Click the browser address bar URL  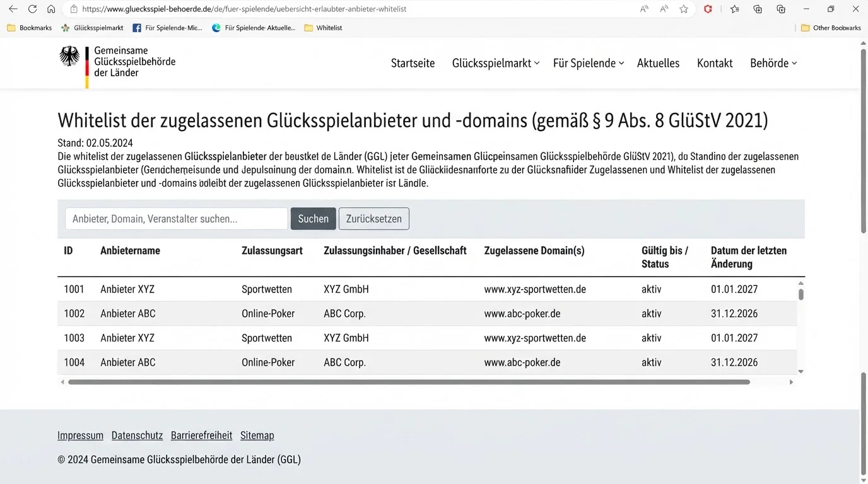tap(244, 9)
